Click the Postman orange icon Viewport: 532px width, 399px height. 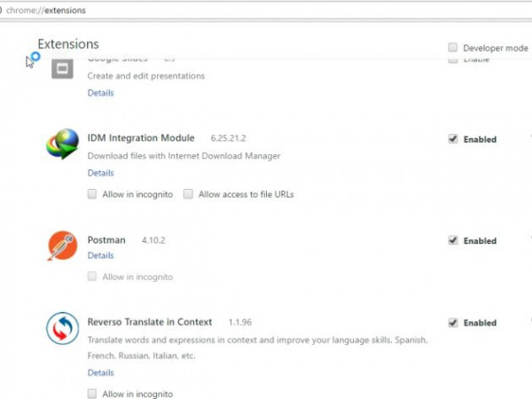click(62, 246)
